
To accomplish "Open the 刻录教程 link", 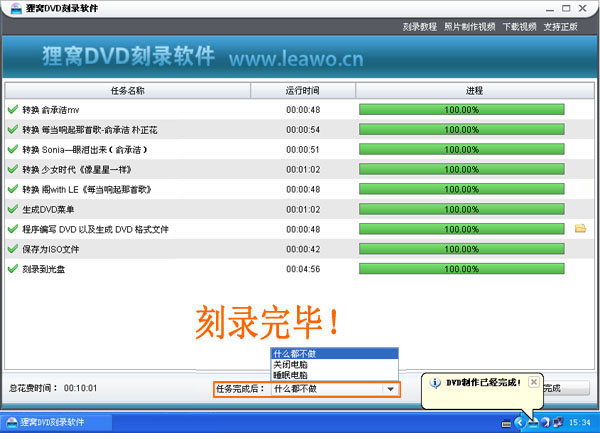I will [419, 27].
